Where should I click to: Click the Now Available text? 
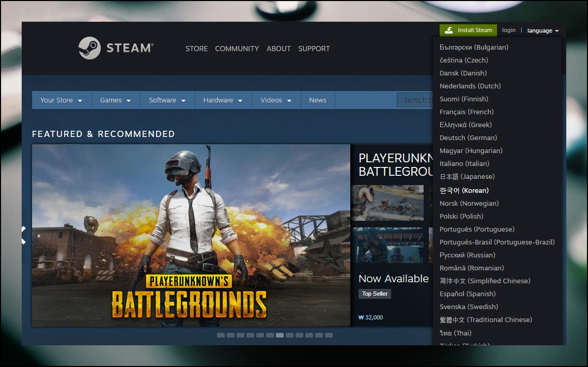pyautogui.click(x=393, y=279)
